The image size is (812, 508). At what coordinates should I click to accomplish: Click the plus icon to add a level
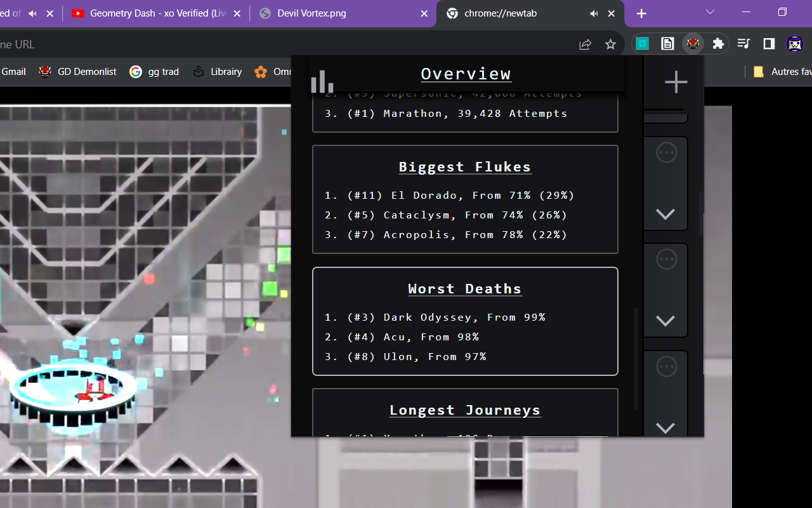coord(676,82)
